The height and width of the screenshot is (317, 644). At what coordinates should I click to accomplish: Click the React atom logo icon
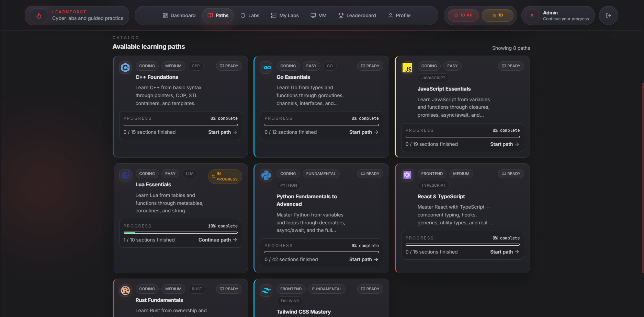407,175
